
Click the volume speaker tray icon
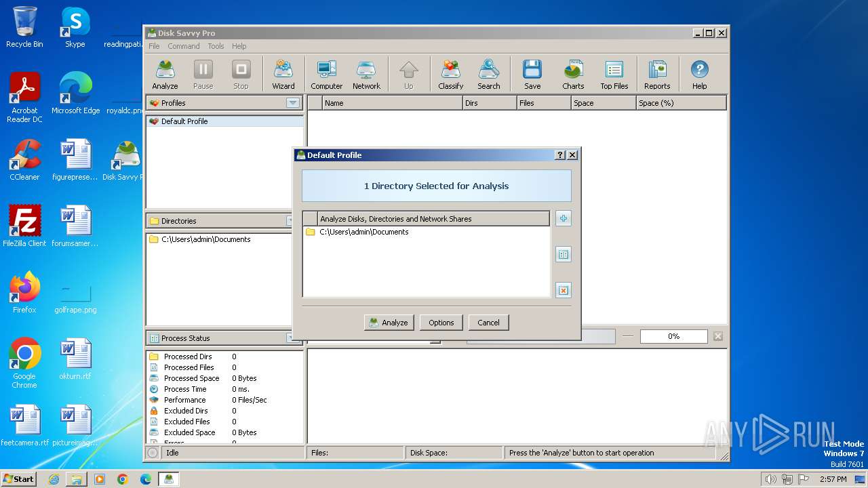tap(770, 479)
